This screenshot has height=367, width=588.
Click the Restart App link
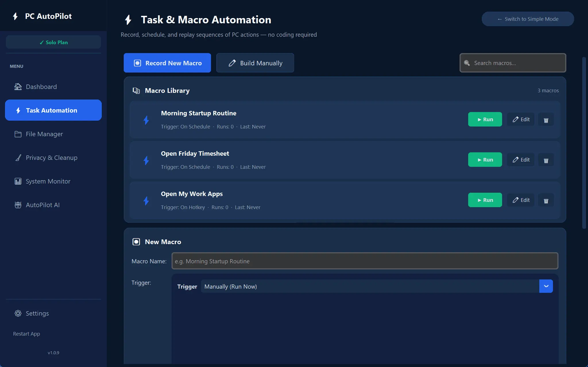pyautogui.click(x=26, y=334)
